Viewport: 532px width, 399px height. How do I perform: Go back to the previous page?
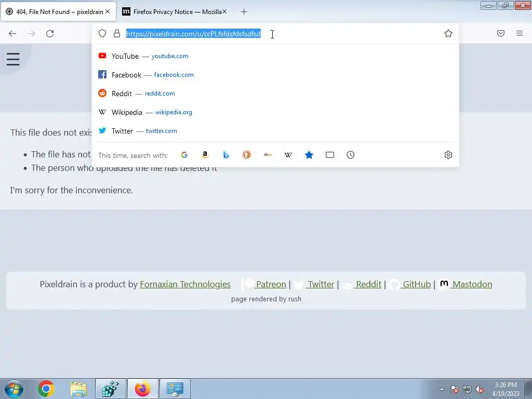(x=12, y=34)
